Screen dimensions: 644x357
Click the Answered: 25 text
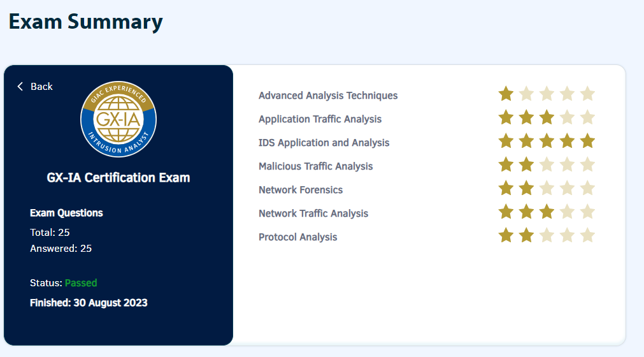(61, 249)
